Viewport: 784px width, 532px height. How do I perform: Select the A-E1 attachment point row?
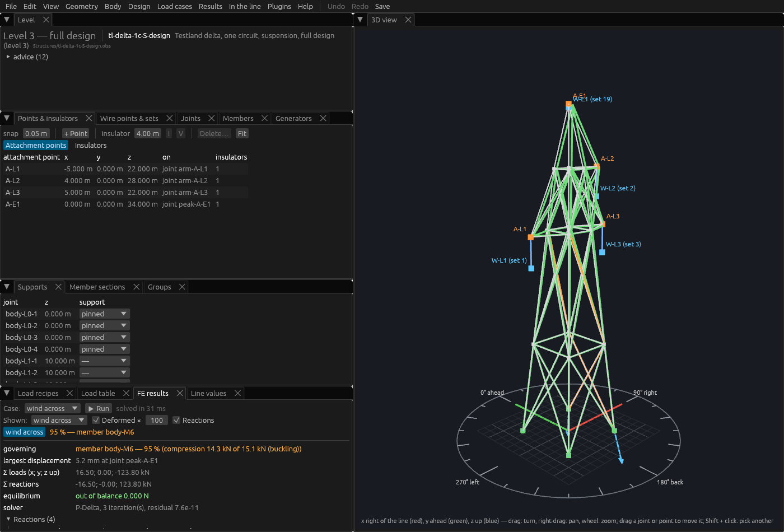(125, 204)
